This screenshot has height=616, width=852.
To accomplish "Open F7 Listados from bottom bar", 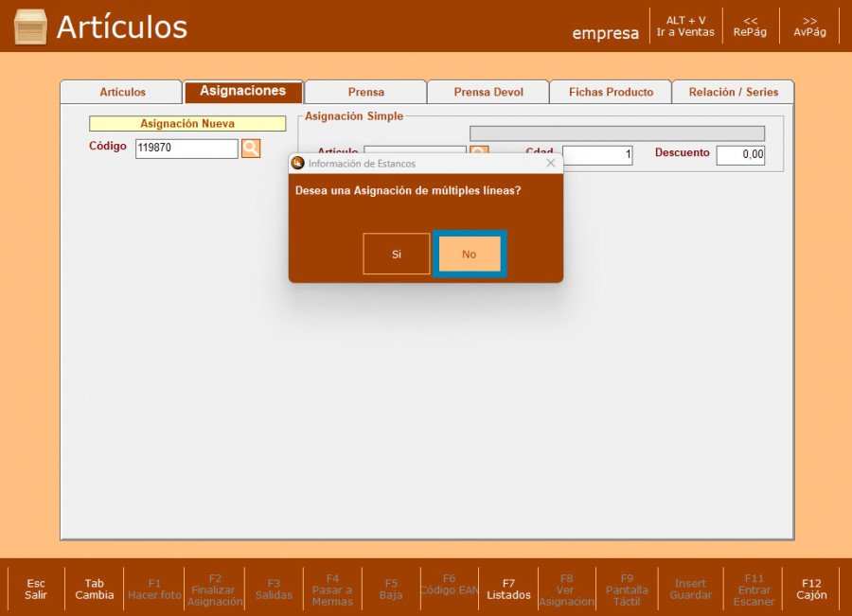I will 508,590.
